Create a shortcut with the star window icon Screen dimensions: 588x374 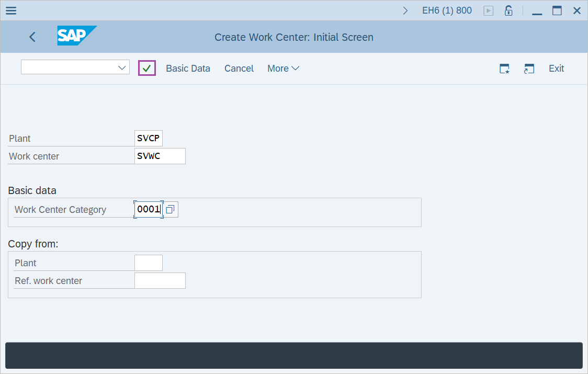[504, 69]
